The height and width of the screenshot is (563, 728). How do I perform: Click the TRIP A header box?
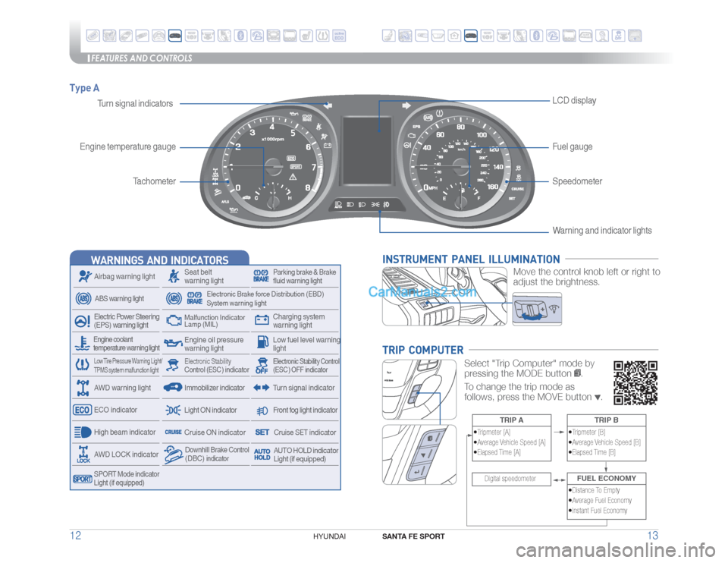pyautogui.click(x=512, y=420)
